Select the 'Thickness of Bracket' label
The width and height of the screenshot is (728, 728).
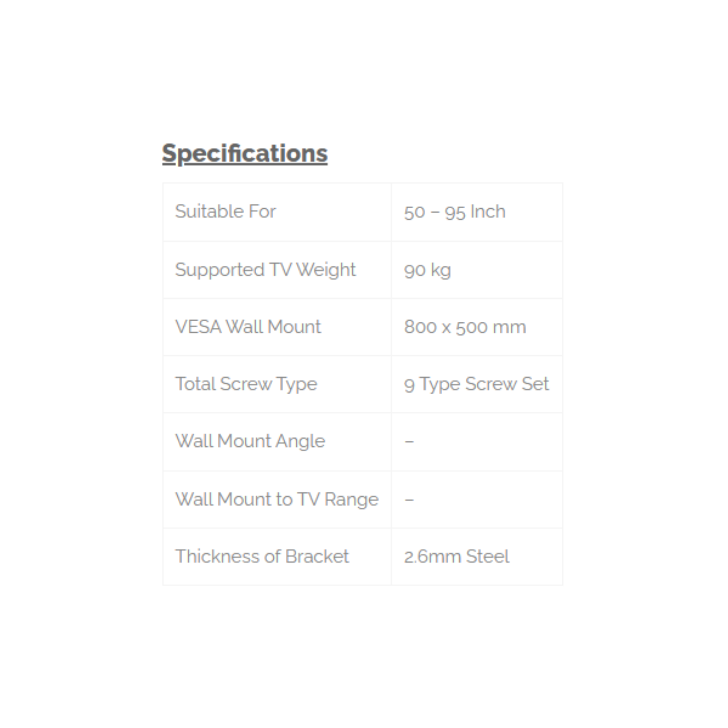(262, 557)
